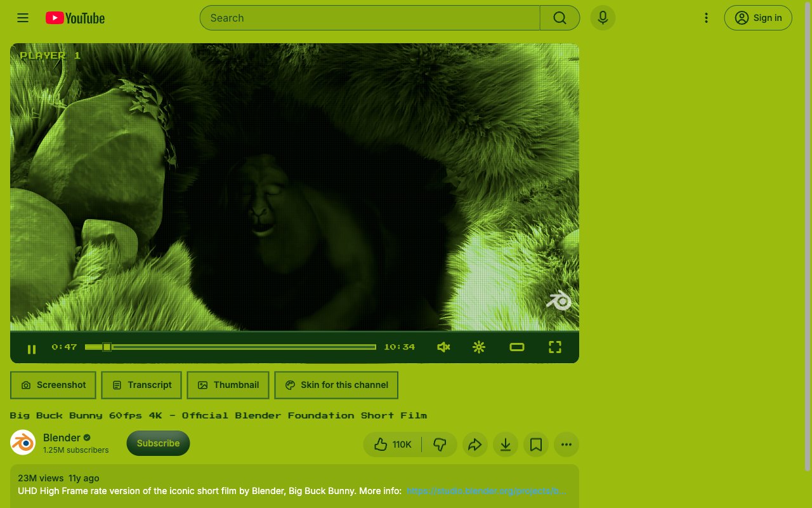Pause the video playback
Image resolution: width=812 pixels, height=508 pixels.
(x=32, y=349)
